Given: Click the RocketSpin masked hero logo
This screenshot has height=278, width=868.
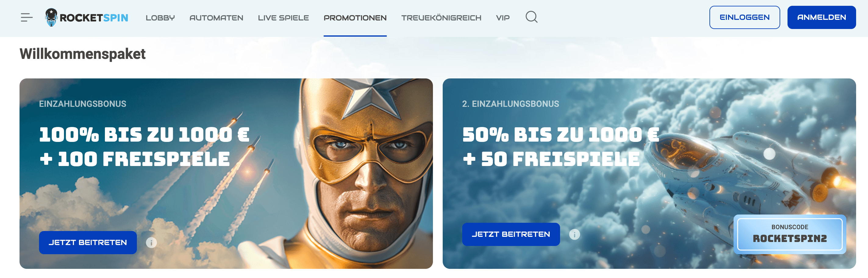Looking at the screenshot, I should point(51,17).
